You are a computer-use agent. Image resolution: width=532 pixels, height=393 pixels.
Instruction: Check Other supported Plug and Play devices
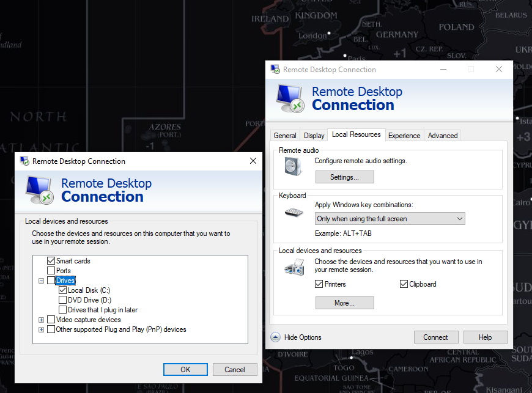51,329
